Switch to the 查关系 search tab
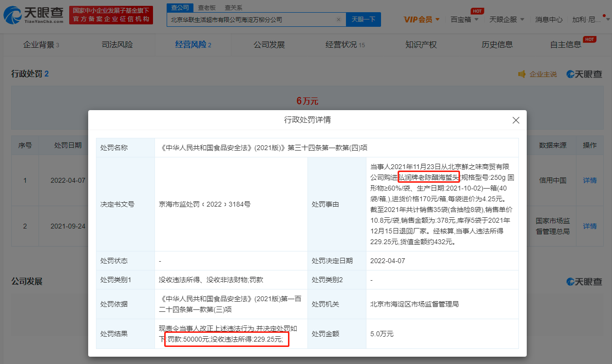 point(233,8)
